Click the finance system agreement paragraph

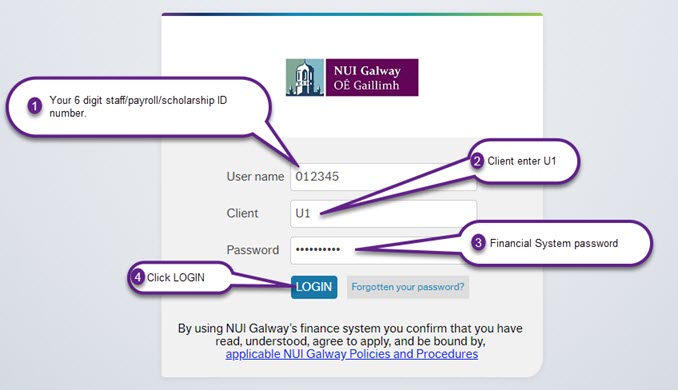[350, 341]
